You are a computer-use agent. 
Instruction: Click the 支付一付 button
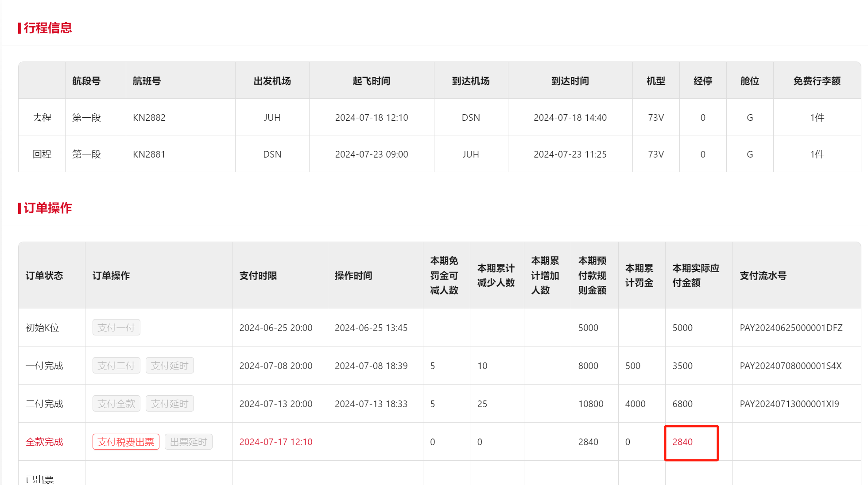pyautogui.click(x=116, y=327)
